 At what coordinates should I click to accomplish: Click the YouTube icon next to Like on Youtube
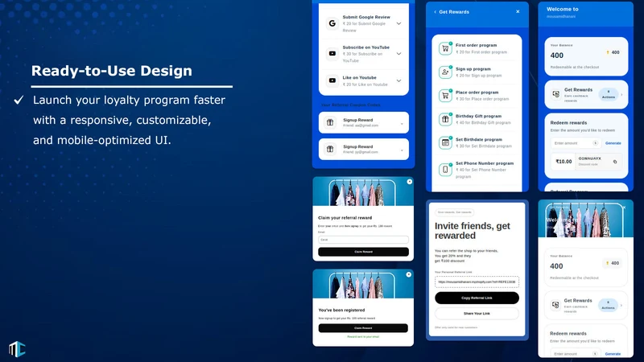click(332, 80)
